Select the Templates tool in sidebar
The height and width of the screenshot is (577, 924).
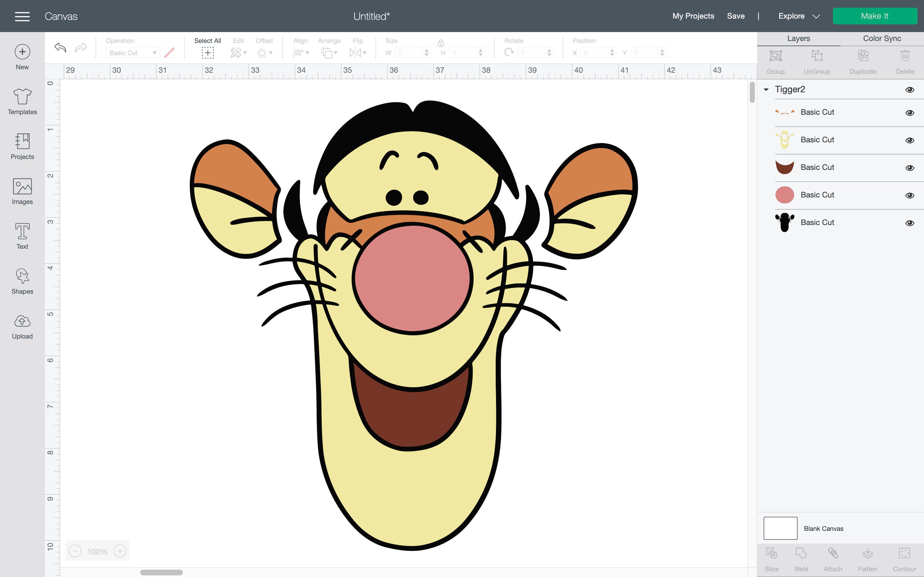[x=22, y=101]
